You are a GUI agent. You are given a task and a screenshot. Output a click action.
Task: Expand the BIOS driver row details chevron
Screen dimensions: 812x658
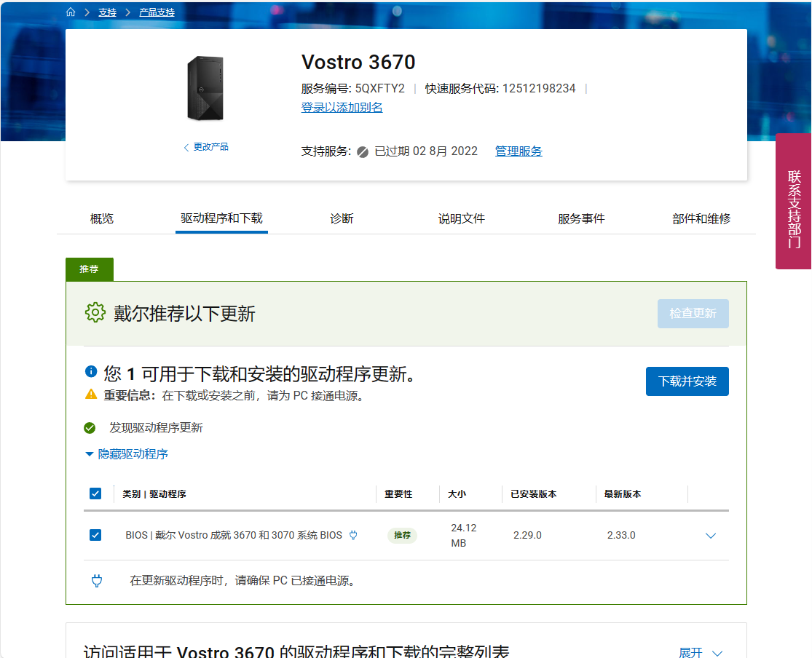click(711, 535)
